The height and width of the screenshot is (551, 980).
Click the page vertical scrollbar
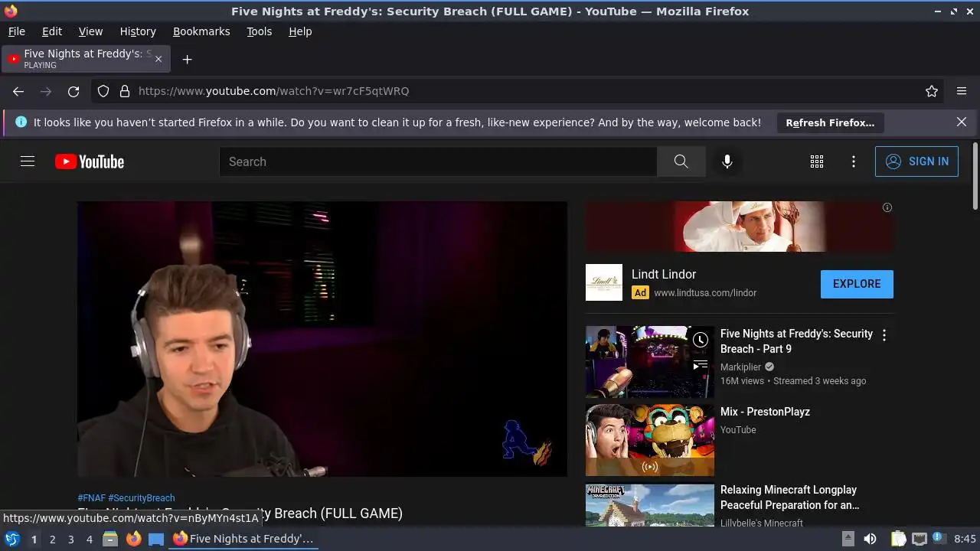[x=975, y=177]
